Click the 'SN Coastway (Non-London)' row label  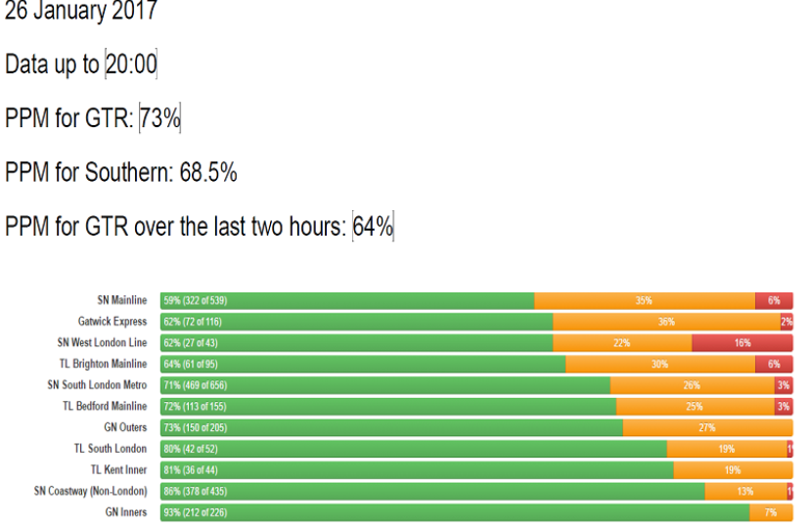(90, 491)
